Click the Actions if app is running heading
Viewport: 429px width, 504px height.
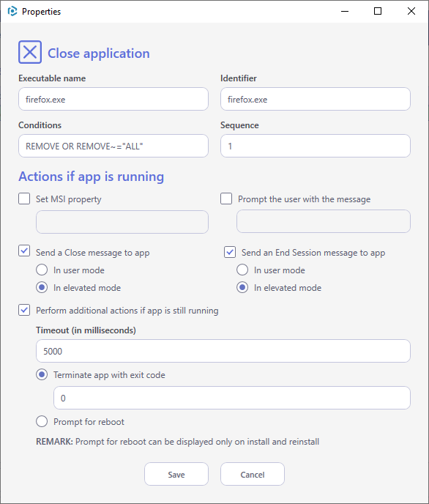92,177
